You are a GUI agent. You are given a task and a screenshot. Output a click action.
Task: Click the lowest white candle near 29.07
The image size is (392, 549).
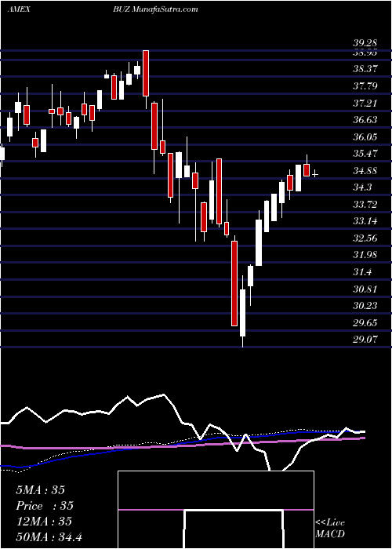click(x=242, y=313)
